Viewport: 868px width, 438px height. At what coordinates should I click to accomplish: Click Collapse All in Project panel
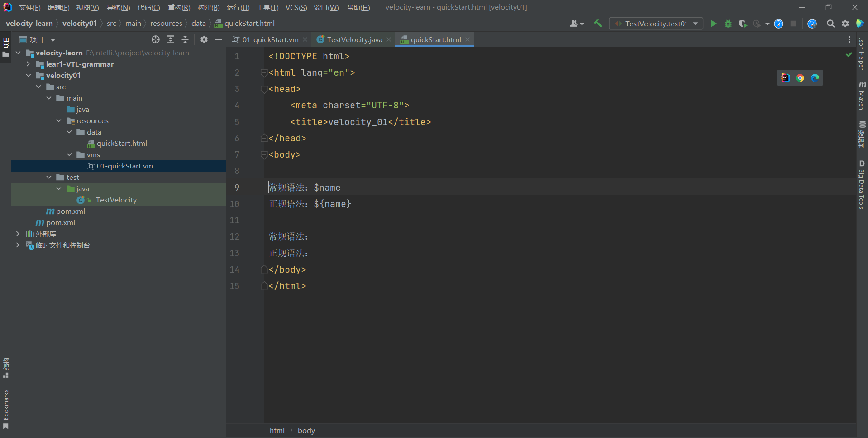185,39
